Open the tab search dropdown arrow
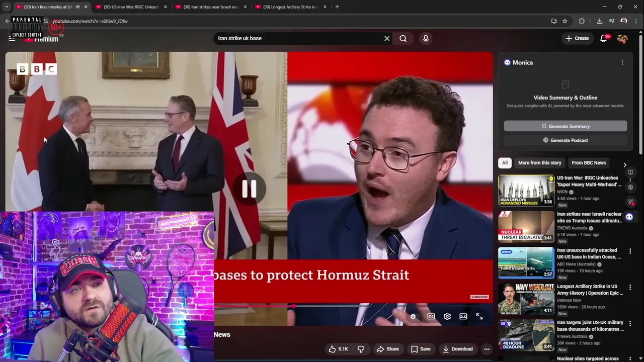Image resolution: width=644 pixels, height=362 pixels. click(x=7, y=7)
